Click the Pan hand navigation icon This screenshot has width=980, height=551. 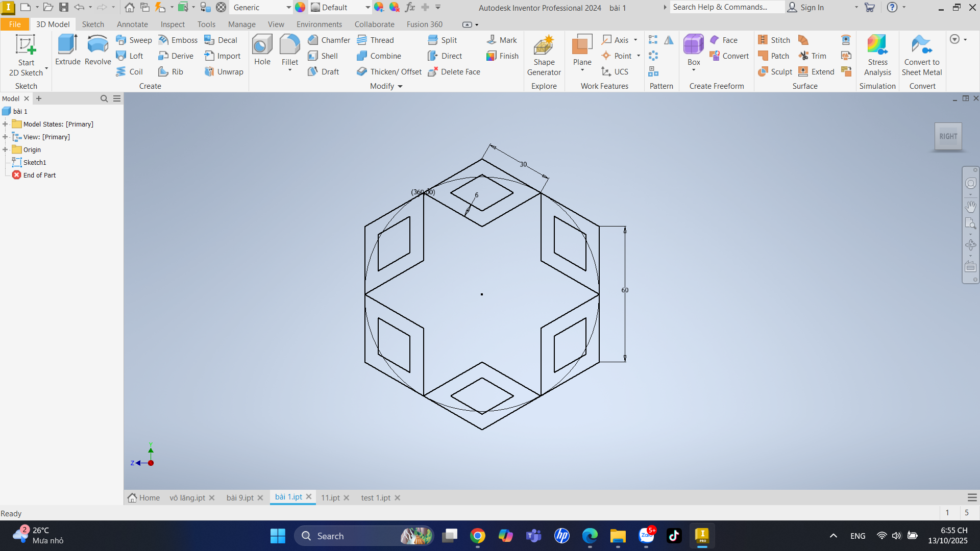coord(970,207)
